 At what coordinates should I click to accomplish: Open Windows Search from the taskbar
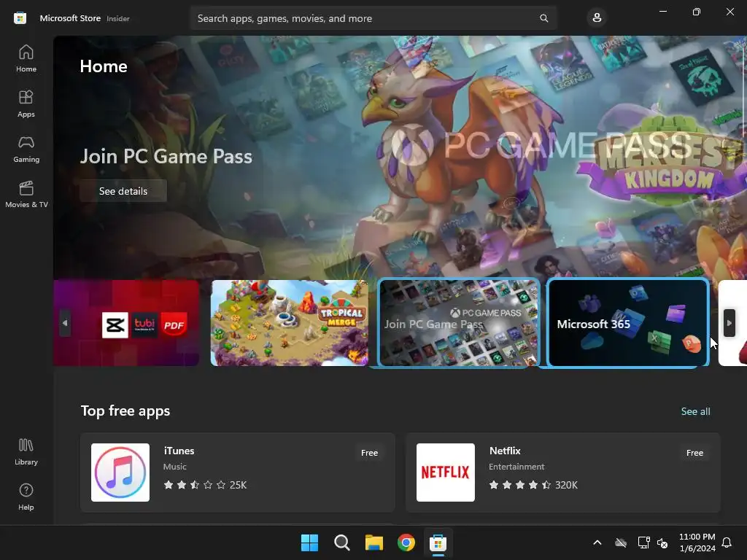tap(341, 542)
